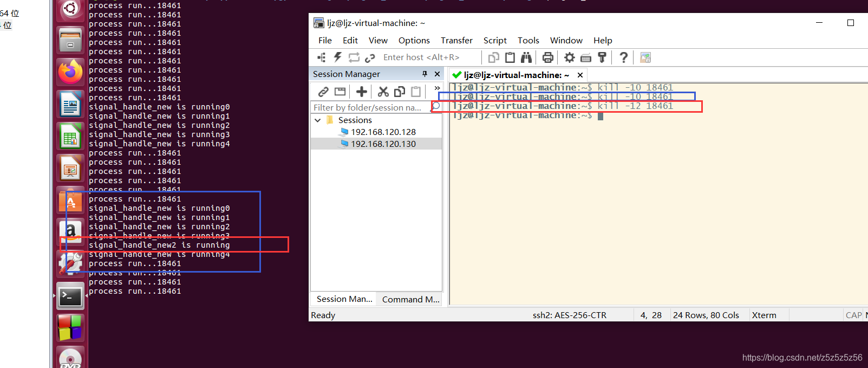Open the Script menu

click(495, 40)
